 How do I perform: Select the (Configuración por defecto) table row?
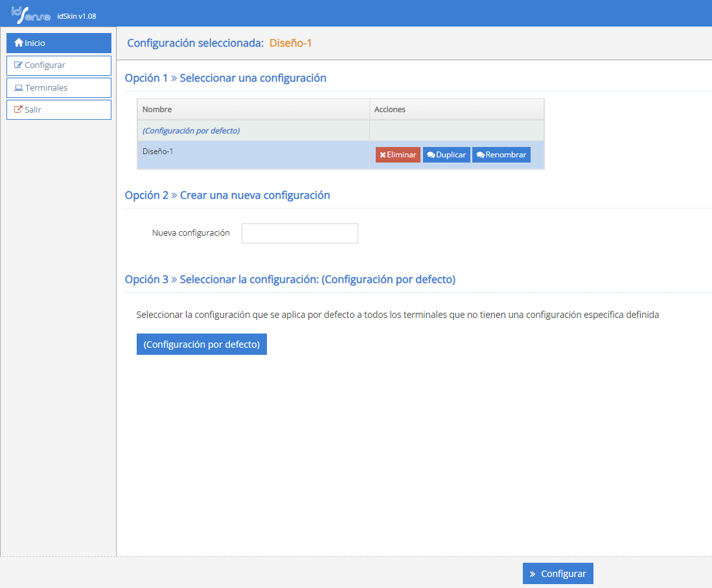pyautogui.click(x=341, y=131)
